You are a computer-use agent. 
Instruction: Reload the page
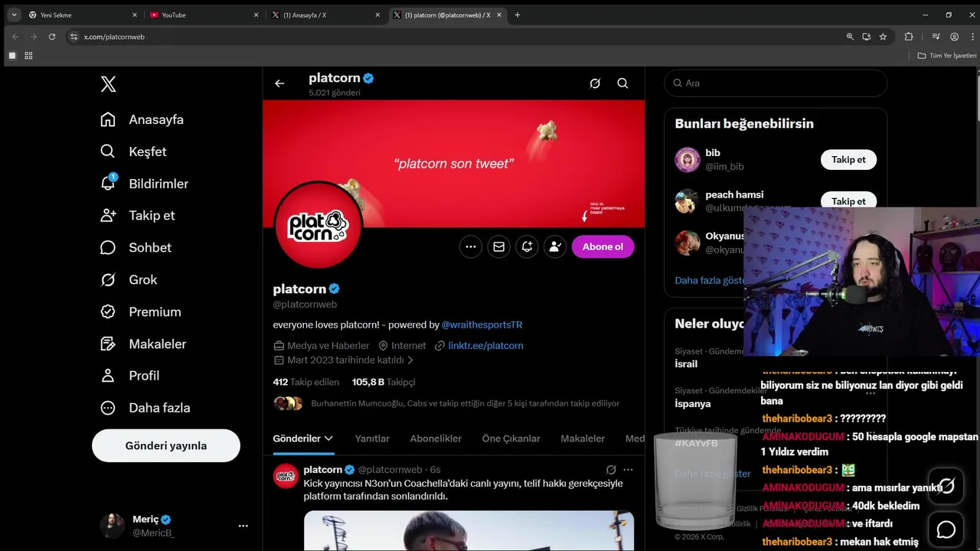52,36
